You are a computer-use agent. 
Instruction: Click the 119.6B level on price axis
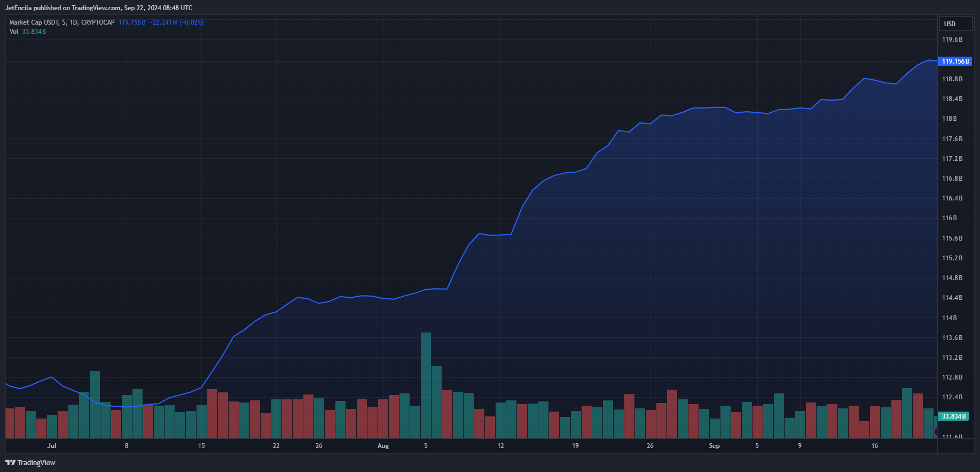(x=952, y=40)
